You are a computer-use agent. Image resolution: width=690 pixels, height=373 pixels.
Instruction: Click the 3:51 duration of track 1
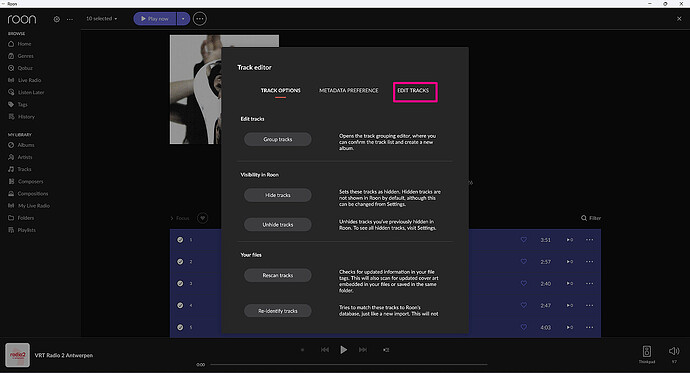pos(546,240)
